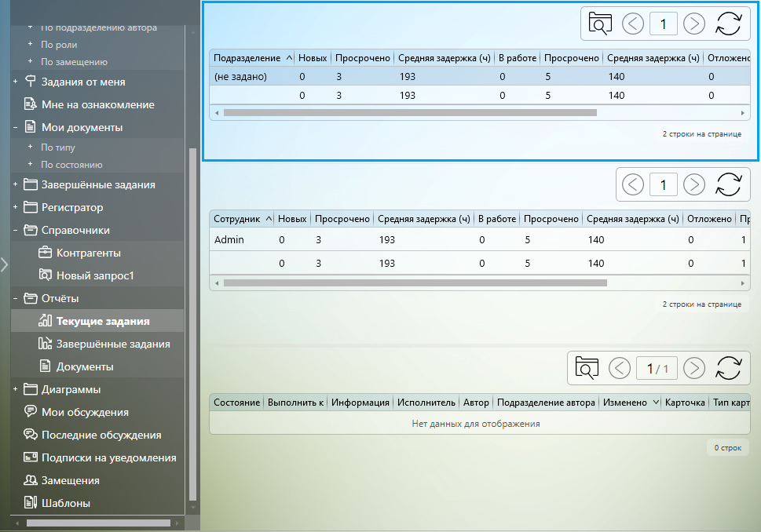Collapse the Отчёты folder
The height and width of the screenshot is (532, 761).
click(x=16, y=298)
